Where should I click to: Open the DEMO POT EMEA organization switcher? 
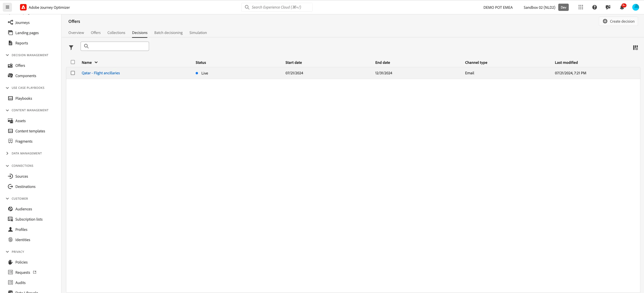pyautogui.click(x=498, y=7)
